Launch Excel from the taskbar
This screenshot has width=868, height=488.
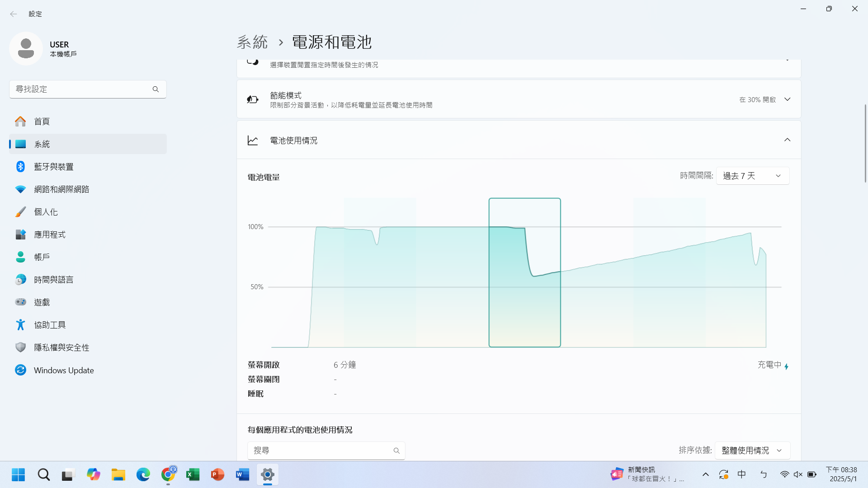click(x=193, y=474)
